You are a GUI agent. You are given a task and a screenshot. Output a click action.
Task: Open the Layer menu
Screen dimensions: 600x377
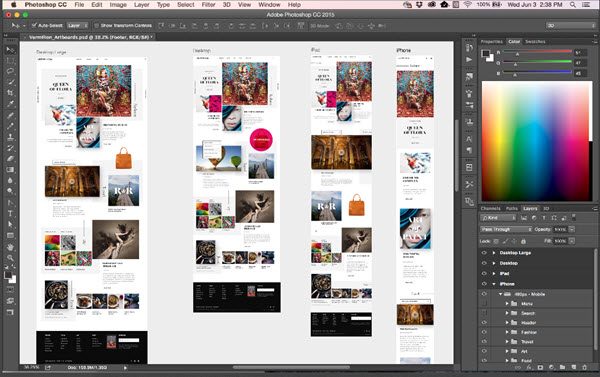(x=141, y=5)
